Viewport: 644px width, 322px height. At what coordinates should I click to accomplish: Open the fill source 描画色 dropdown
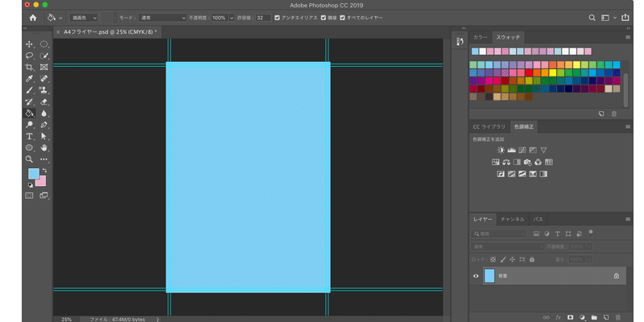coord(84,18)
